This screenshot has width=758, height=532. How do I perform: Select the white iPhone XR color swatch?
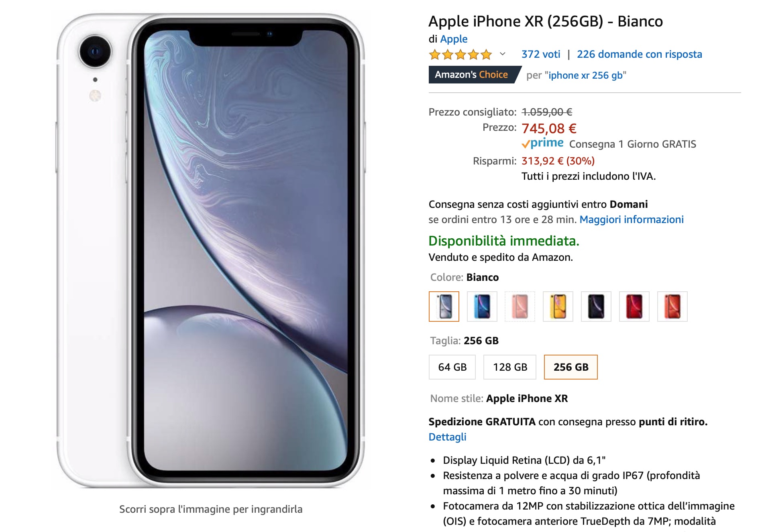point(444,307)
